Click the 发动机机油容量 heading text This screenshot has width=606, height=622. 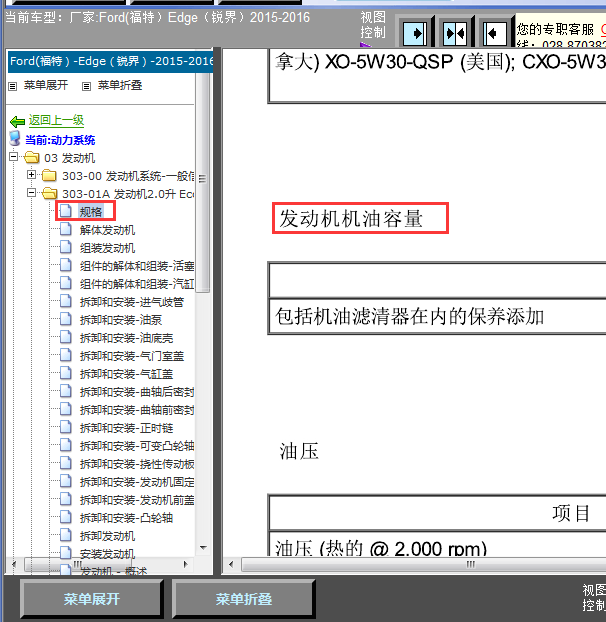pos(351,219)
